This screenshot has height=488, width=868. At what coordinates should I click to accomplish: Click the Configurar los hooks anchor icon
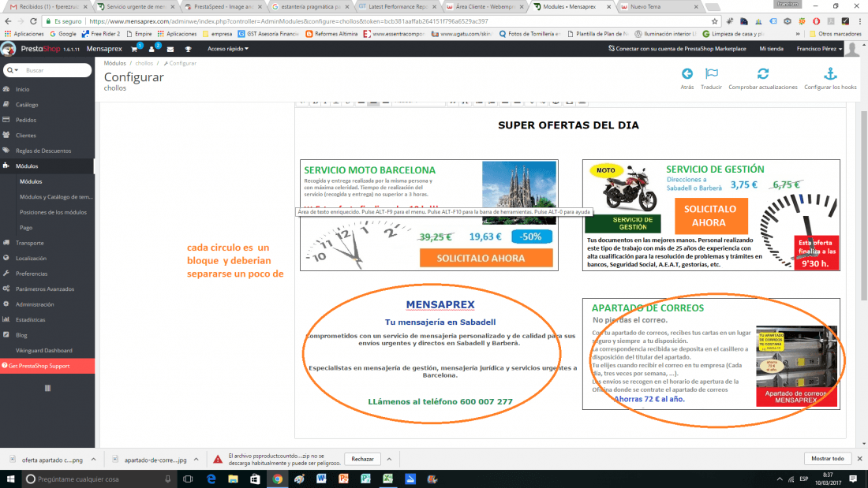pyautogui.click(x=830, y=73)
